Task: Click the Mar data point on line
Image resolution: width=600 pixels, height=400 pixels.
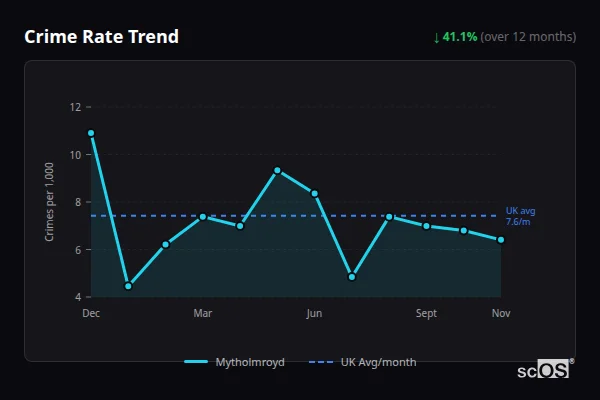Action: [203, 217]
